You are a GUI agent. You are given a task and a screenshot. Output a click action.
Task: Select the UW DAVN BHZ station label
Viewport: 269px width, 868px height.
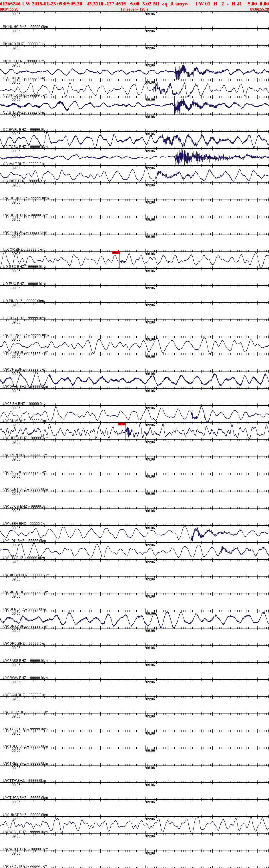pos(25,387)
